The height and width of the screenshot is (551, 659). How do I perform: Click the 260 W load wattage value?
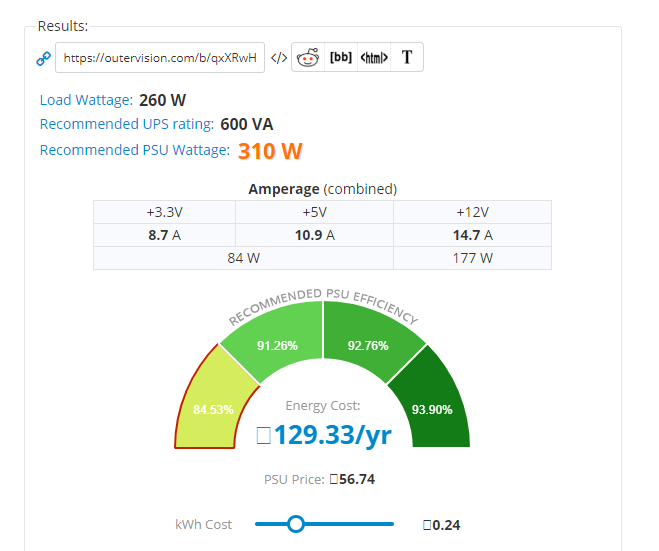[x=162, y=100]
